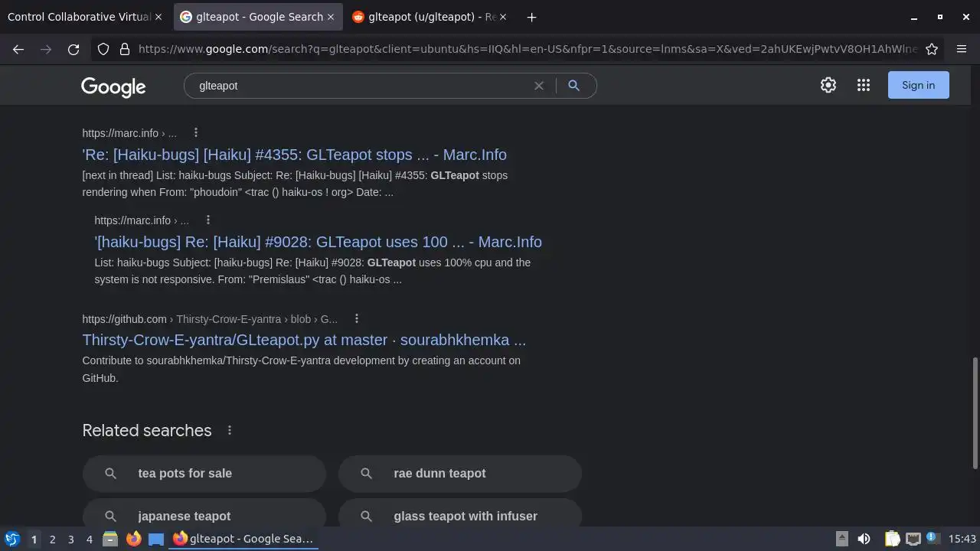Open the Google apps grid

click(x=864, y=85)
